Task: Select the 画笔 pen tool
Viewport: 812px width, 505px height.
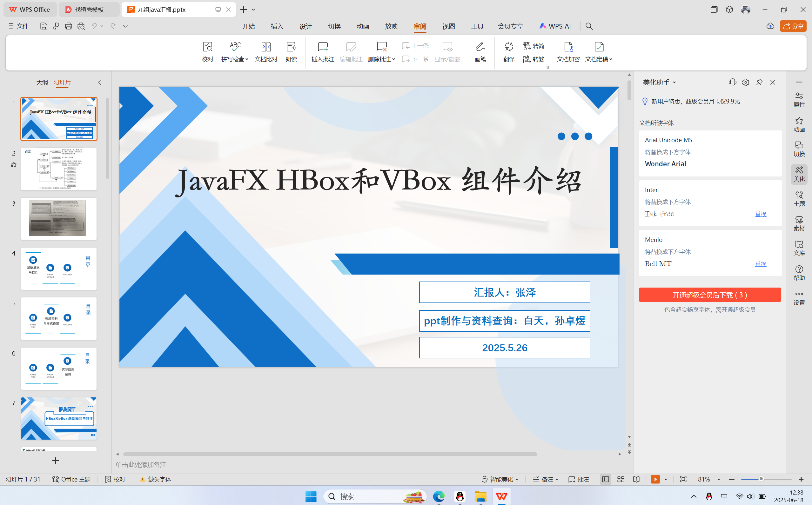Action: pos(480,51)
